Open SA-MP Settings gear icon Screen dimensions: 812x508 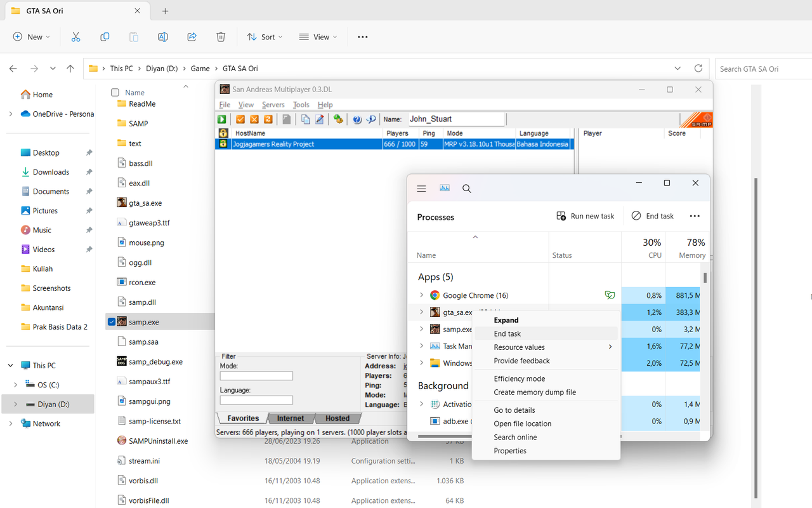click(x=338, y=119)
